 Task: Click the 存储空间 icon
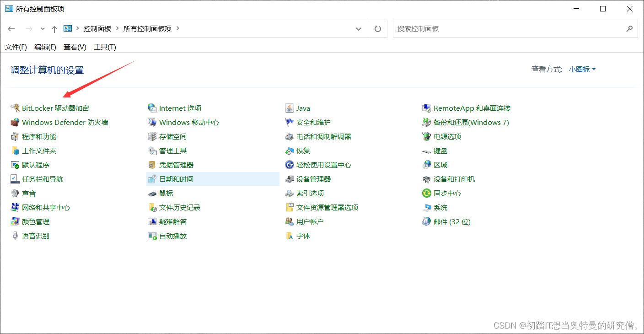(x=152, y=137)
